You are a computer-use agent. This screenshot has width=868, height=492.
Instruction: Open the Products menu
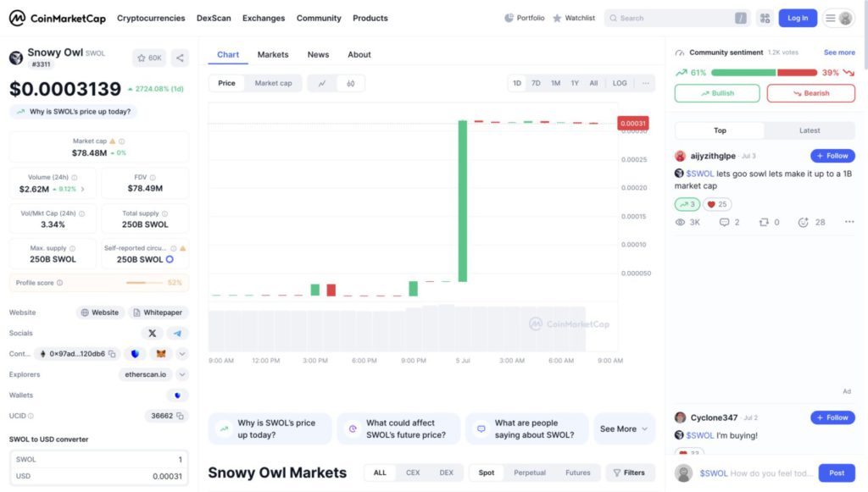point(370,19)
